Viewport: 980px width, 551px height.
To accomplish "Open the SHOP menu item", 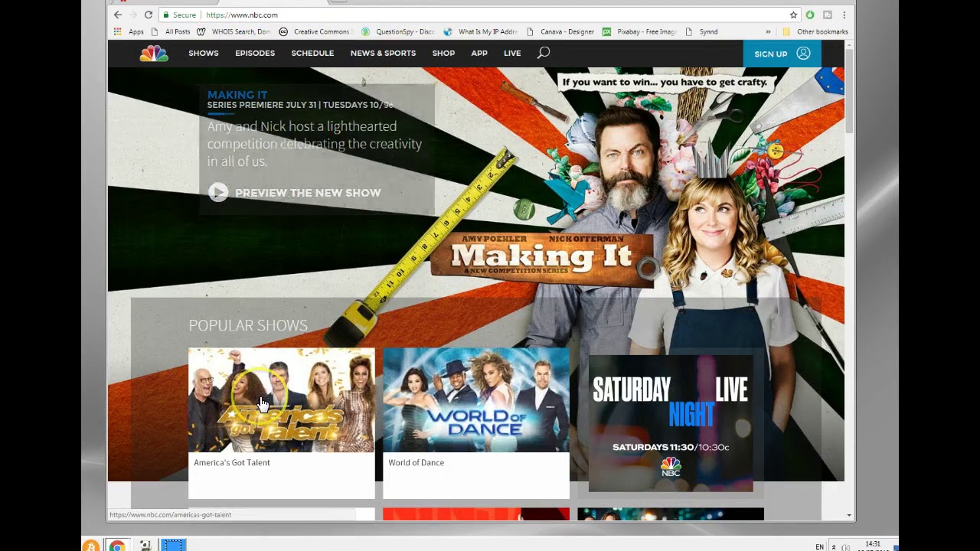I will [443, 54].
